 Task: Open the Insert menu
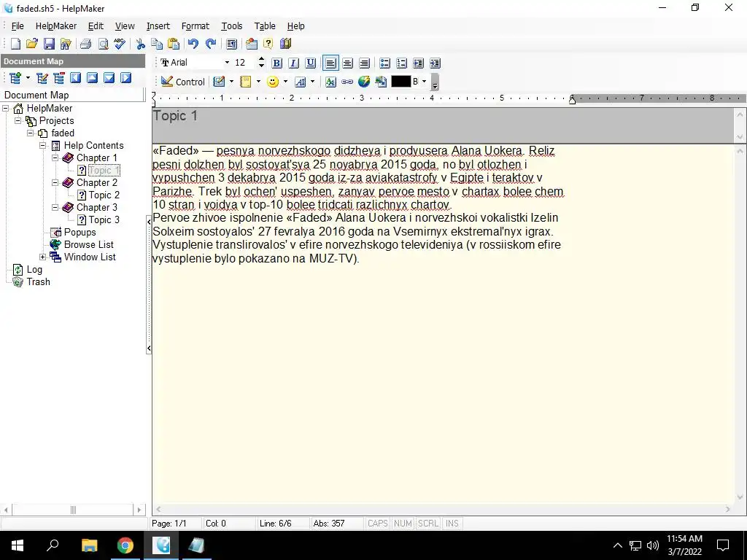point(158,26)
